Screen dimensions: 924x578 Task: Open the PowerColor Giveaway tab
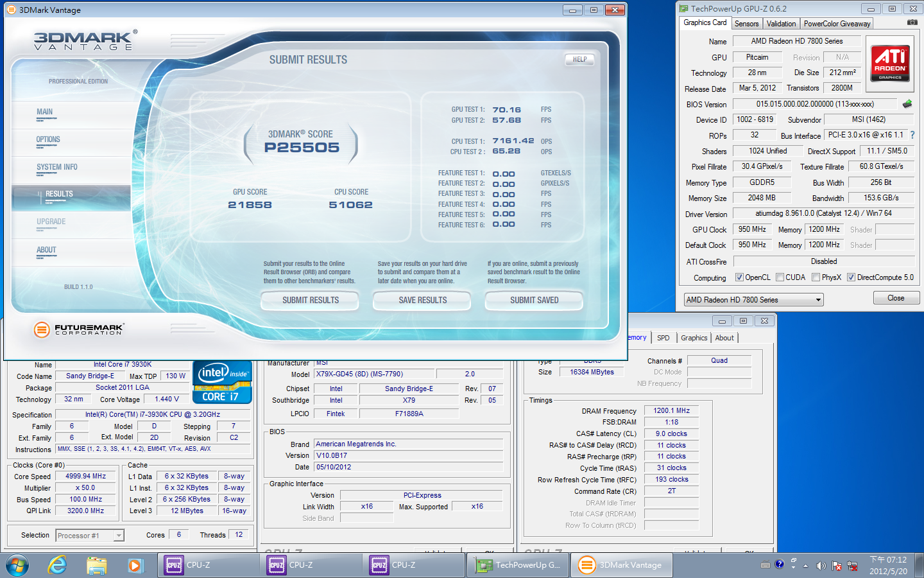(837, 24)
